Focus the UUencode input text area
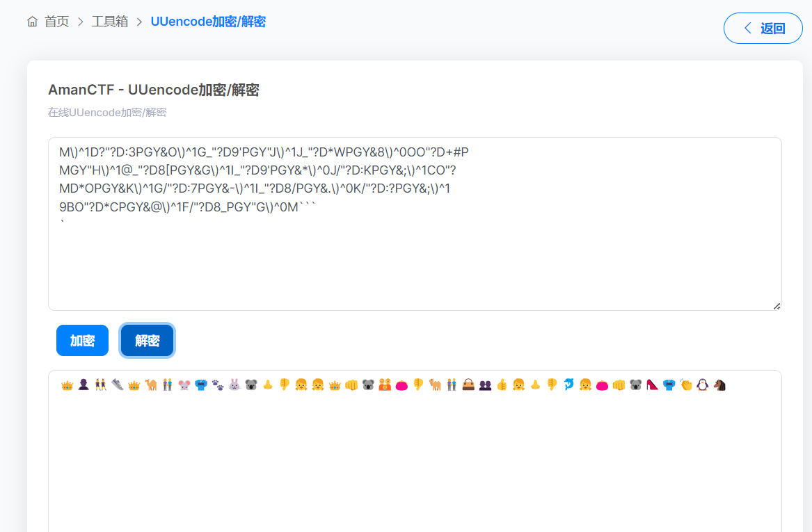Viewport: 812px width, 532px height. coord(415,224)
